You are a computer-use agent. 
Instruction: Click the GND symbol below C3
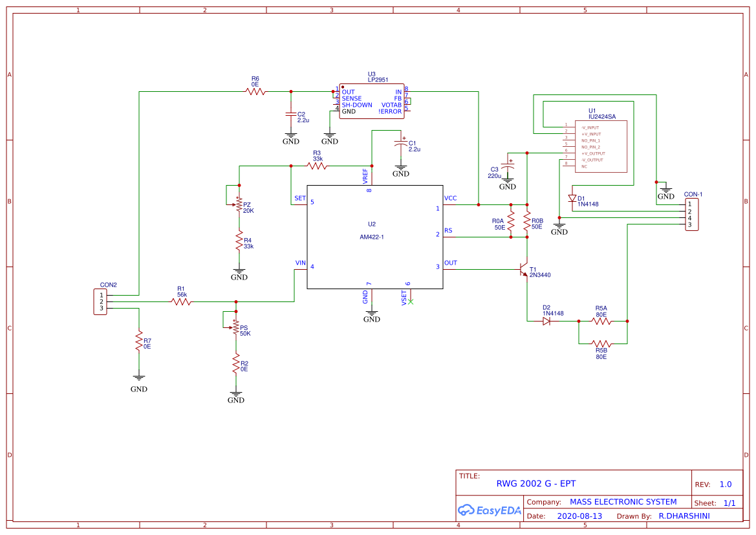(x=508, y=183)
